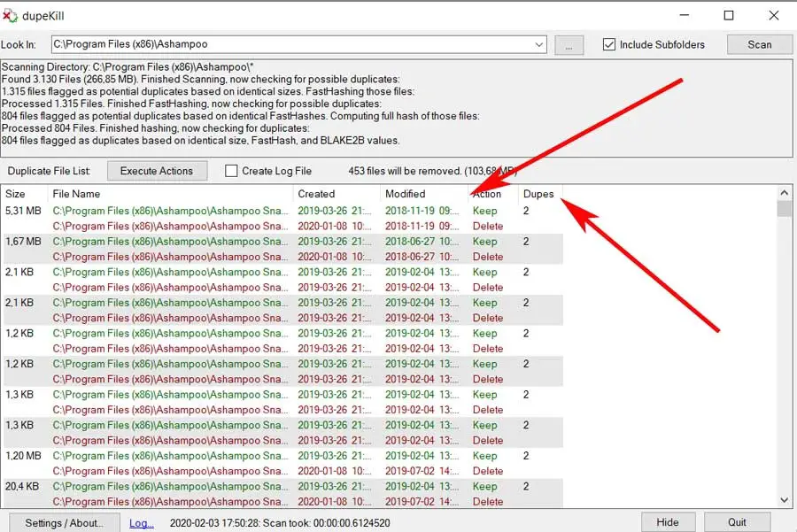Expand the Look In path dropdown
The image size is (797, 532).
[x=538, y=45]
